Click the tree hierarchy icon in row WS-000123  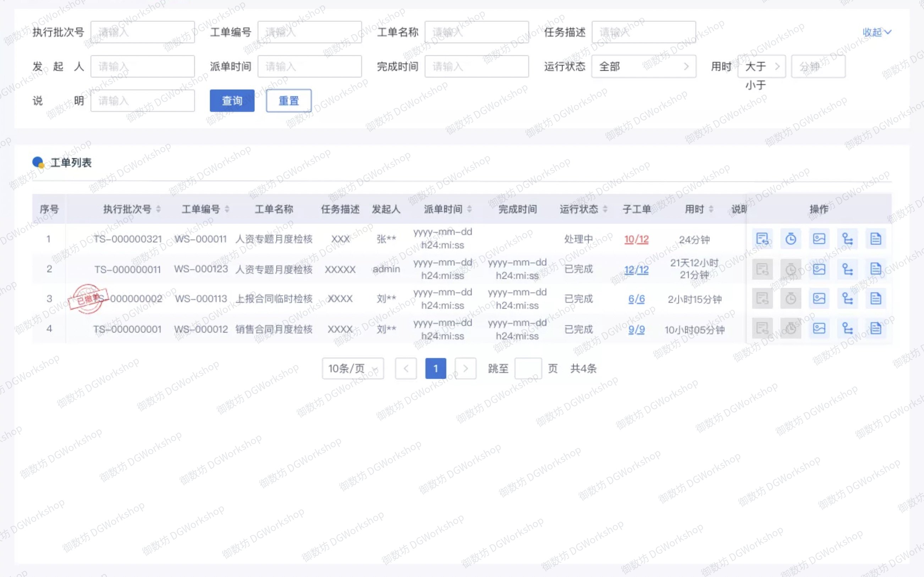pyautogui.click(x=847, y=269)
